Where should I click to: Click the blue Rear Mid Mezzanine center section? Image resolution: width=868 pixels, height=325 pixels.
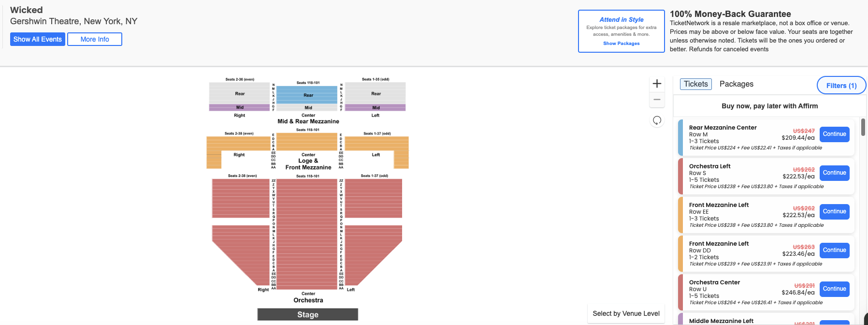pos(308,95)
